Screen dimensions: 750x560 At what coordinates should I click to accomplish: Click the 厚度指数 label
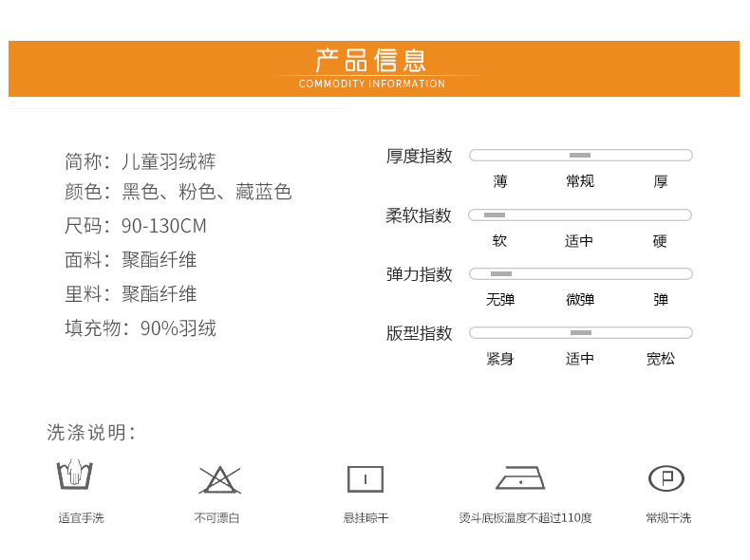(x=419, y=156)
